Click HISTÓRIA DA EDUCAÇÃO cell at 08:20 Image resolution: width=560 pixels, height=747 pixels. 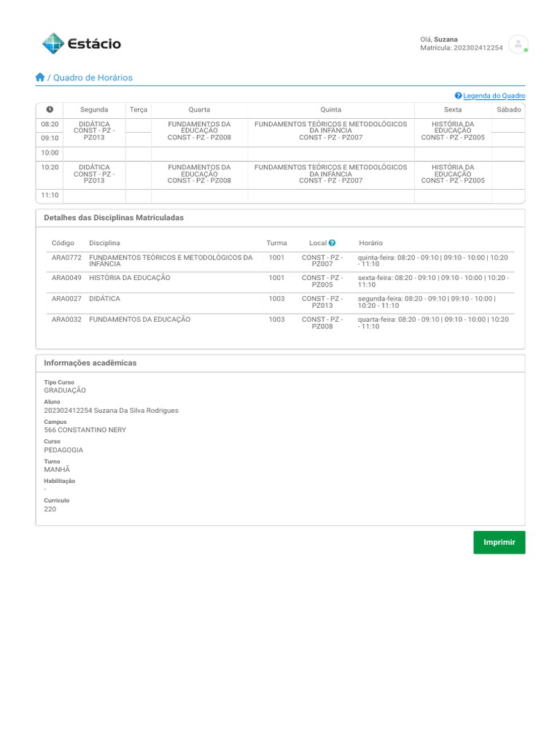[452, 131]
